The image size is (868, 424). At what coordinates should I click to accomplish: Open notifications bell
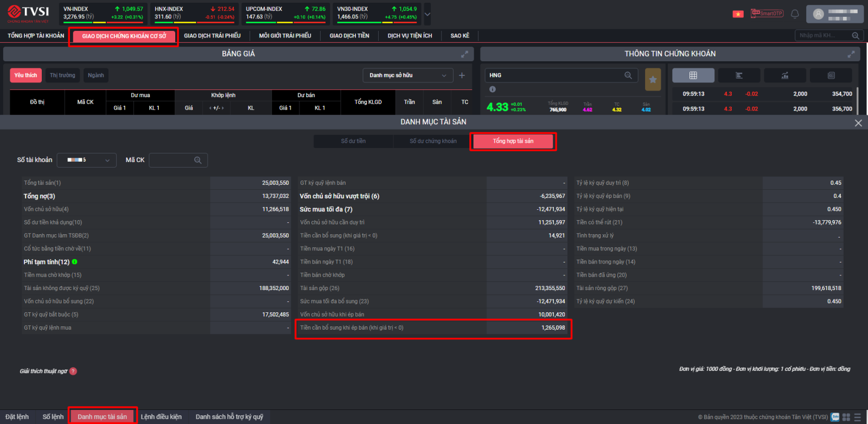coord(795,14)
